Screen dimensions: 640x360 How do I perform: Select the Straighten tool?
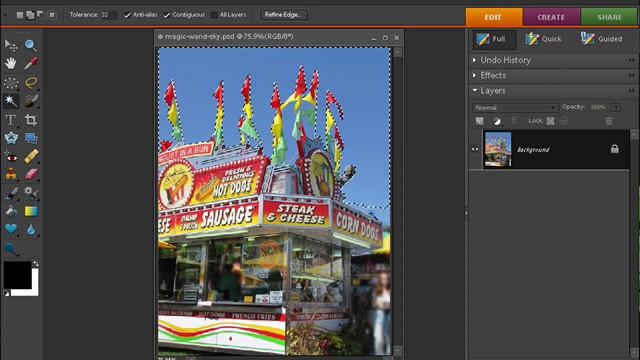tap(31, 138)
